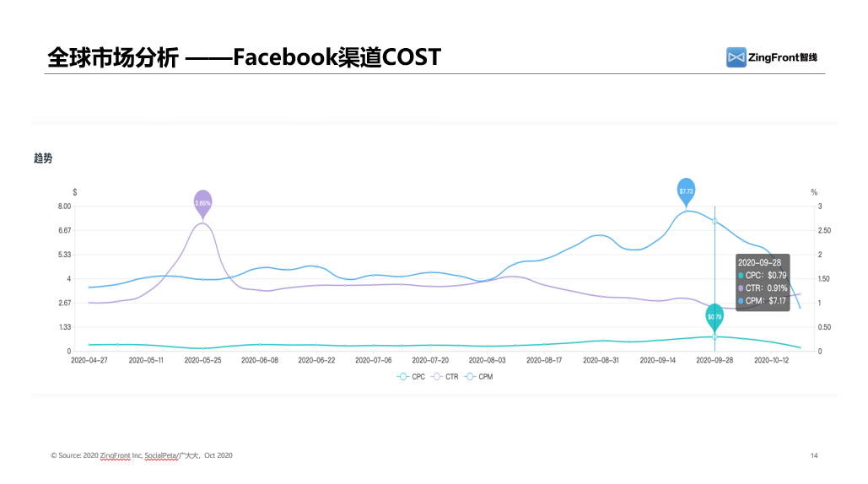868x484 pixels.
Task: Toggle the CTR series in the legend
Action: (445, 376)
